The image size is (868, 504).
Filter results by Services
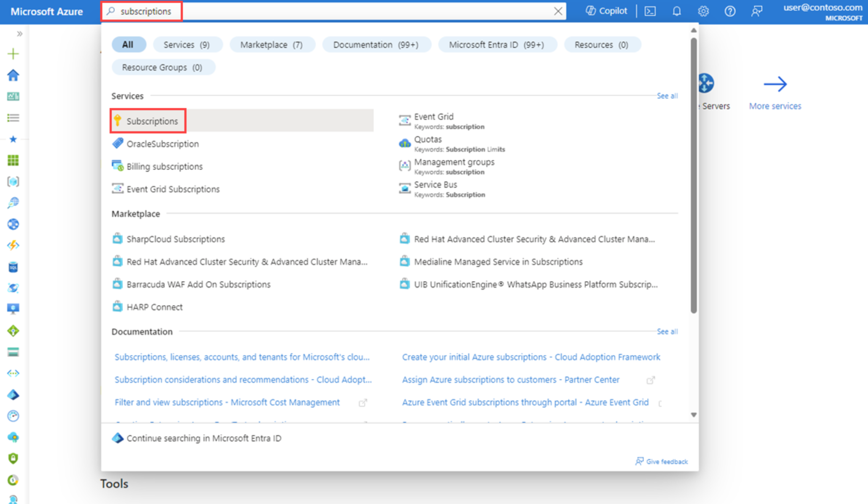[188, 44]
